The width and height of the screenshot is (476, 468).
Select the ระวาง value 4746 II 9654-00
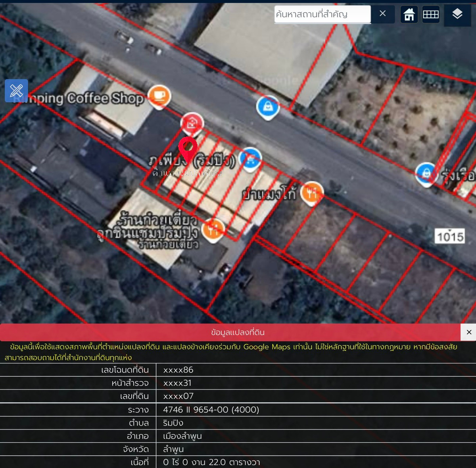coord(211,410)
